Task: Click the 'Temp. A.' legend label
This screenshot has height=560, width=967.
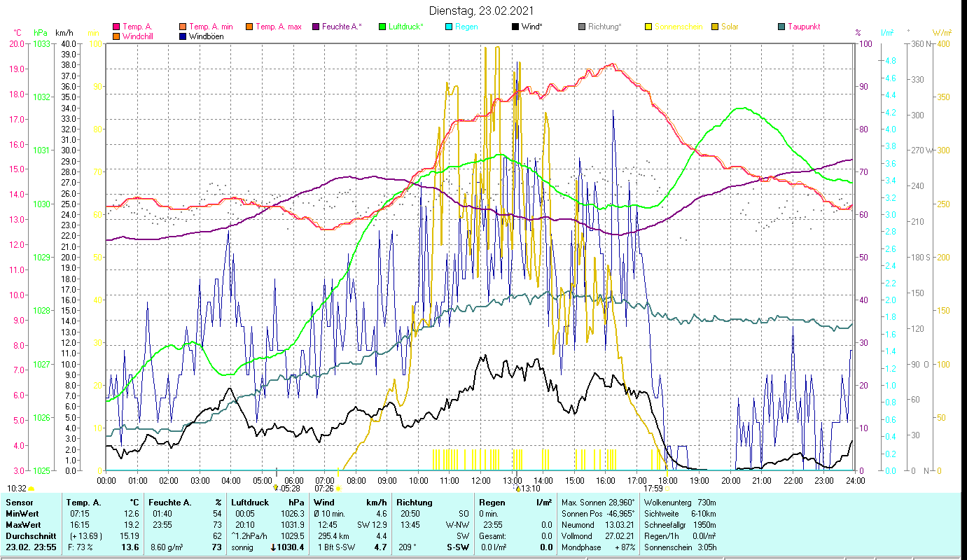Action: [138, 27]
